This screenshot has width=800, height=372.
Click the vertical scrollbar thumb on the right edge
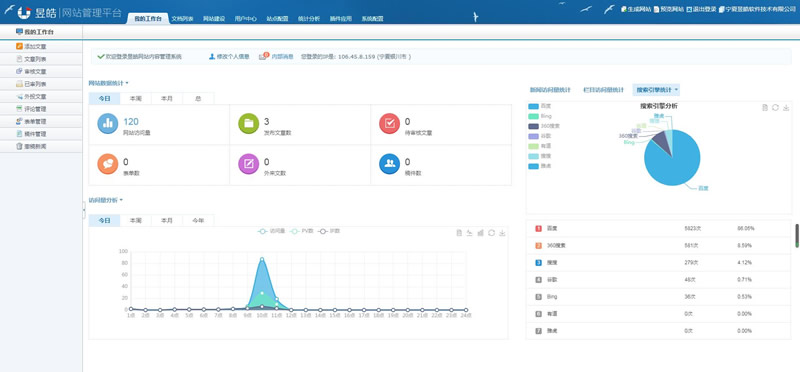click(796, 235)
